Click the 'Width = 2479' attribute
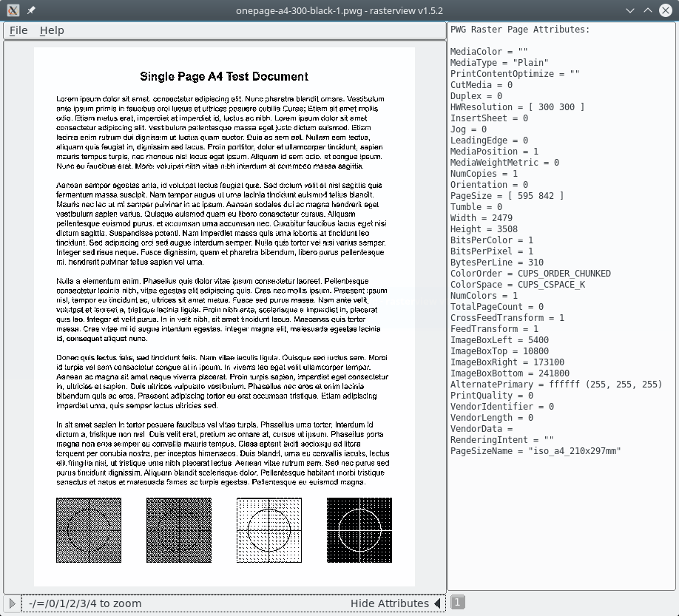 482,218
